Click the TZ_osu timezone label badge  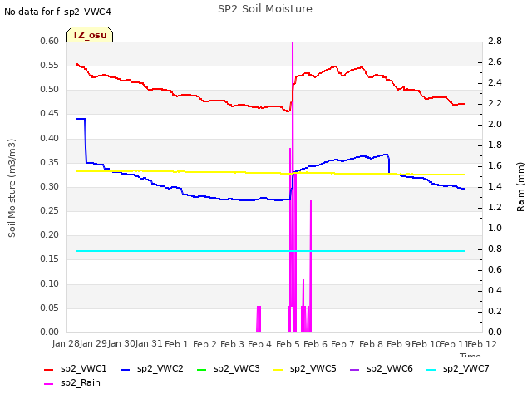click(x=90, y=35)
